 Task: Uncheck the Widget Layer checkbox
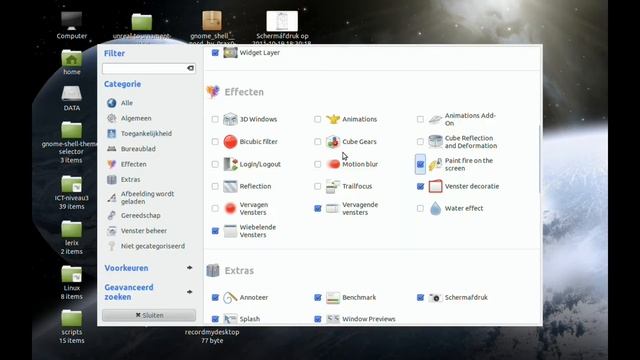215,53
